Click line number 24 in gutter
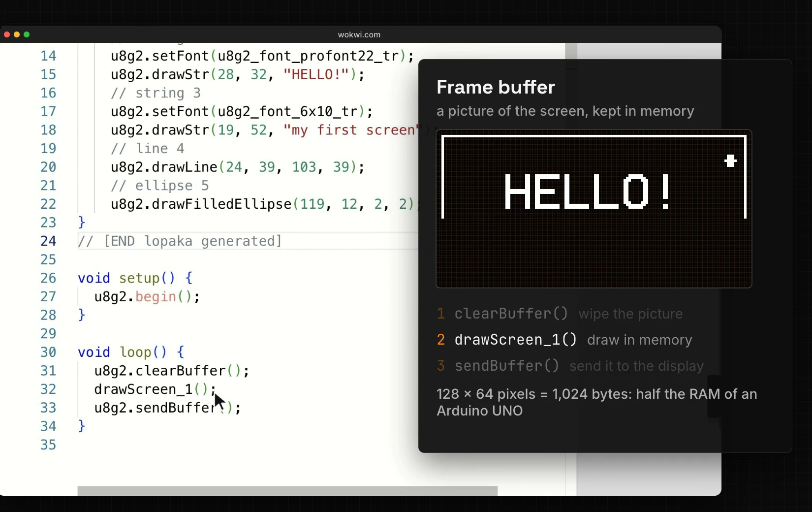Viewport: 812px width, 512px height. (x=48, y=241)
